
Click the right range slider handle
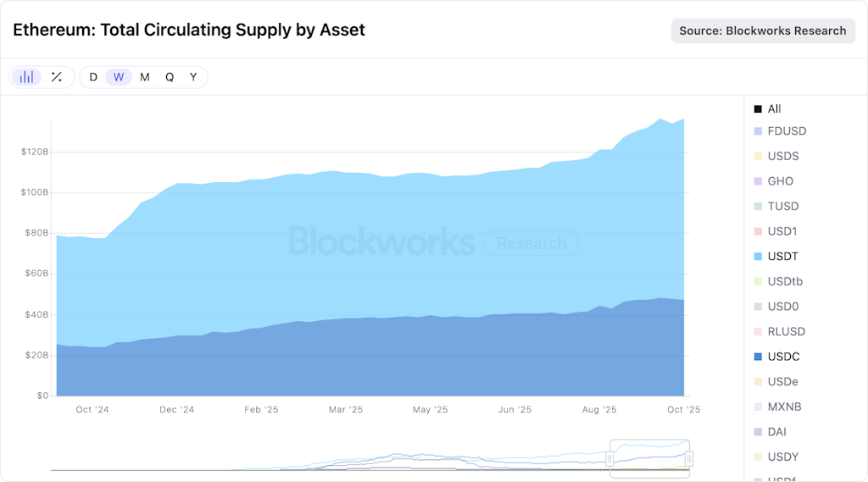pyautogui.click(x=689, y=458)
